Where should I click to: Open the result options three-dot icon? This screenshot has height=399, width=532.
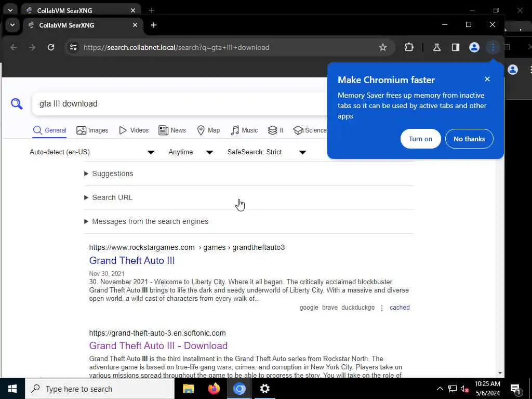(x=382, y=308)
